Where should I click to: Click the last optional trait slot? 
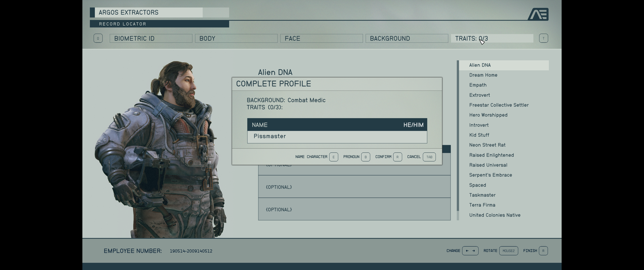point(354,209)
